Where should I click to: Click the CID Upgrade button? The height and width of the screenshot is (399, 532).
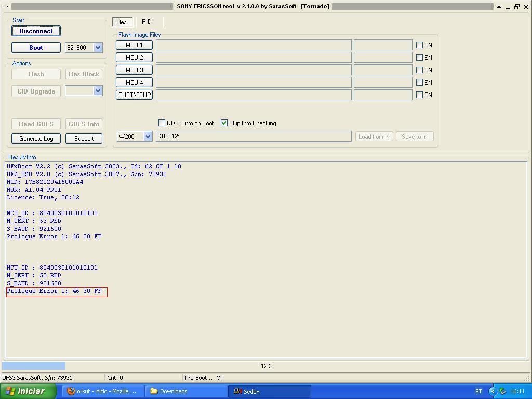tap(36, 91)
